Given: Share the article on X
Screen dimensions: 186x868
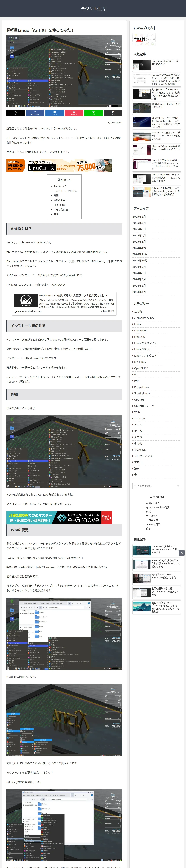Looking at the screenshot, I should click(15, 113).
